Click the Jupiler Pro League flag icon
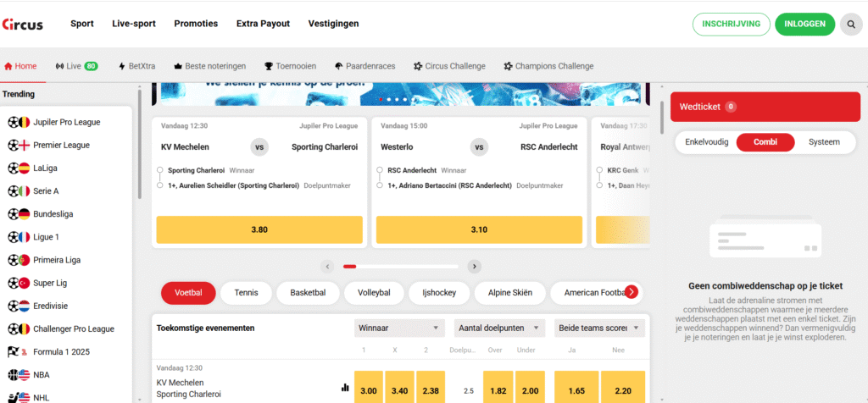Image resolution: width=868 pixels, height=403 pixels. 25,122
